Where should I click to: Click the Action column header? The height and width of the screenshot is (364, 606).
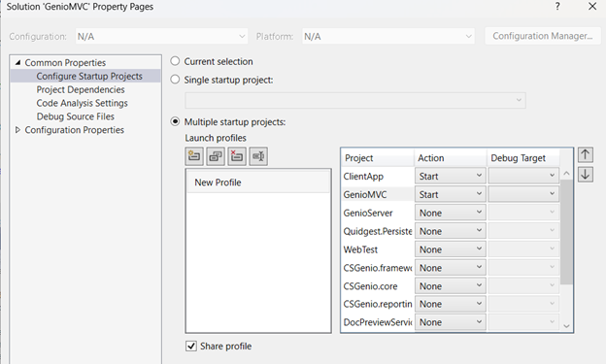coord(451,158)
